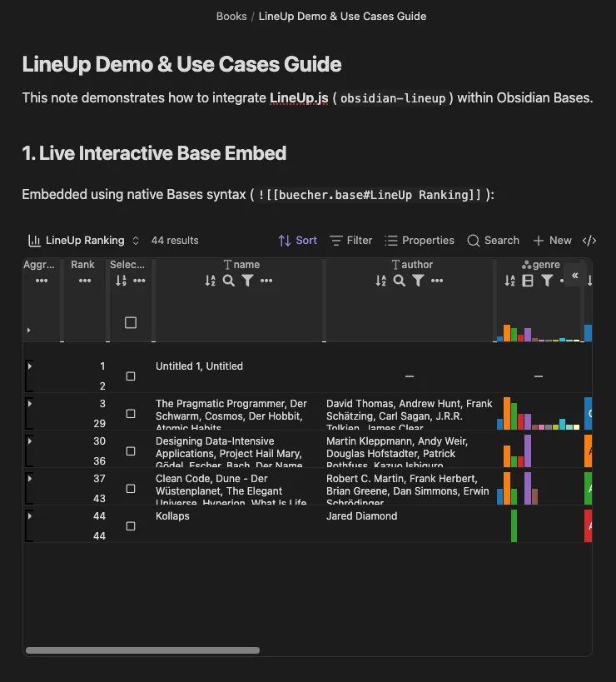The width and height of the screenshot is (616, 682).
Task: Select the Designing Data-Intensive Applications group checkbox
Action: pyautogui.click(x=131, y=451)
